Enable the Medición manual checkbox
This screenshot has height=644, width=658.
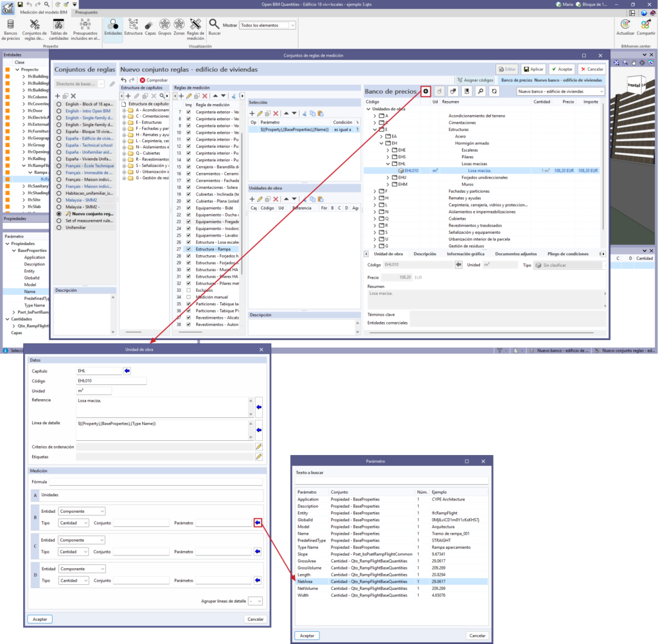point(188,297)
